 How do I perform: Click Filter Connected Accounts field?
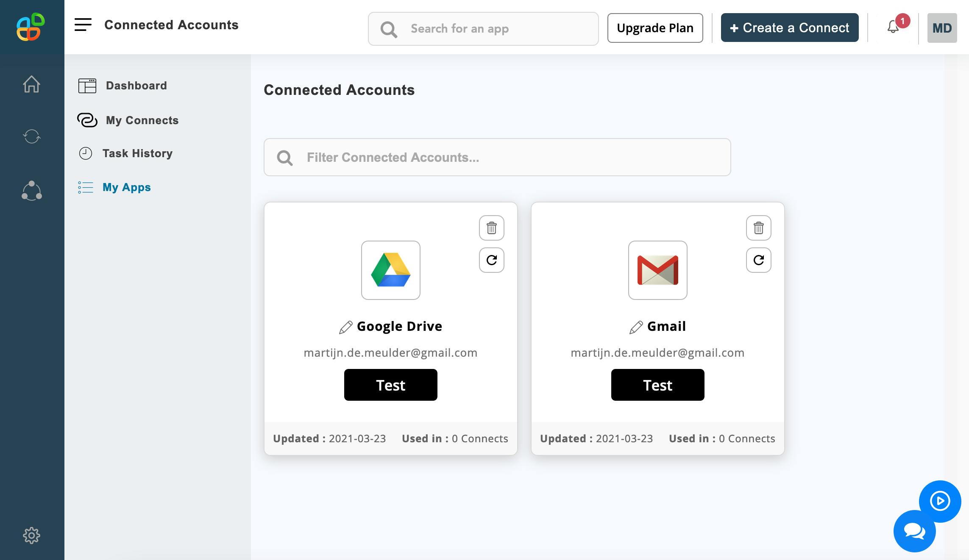tap(497, 157)
